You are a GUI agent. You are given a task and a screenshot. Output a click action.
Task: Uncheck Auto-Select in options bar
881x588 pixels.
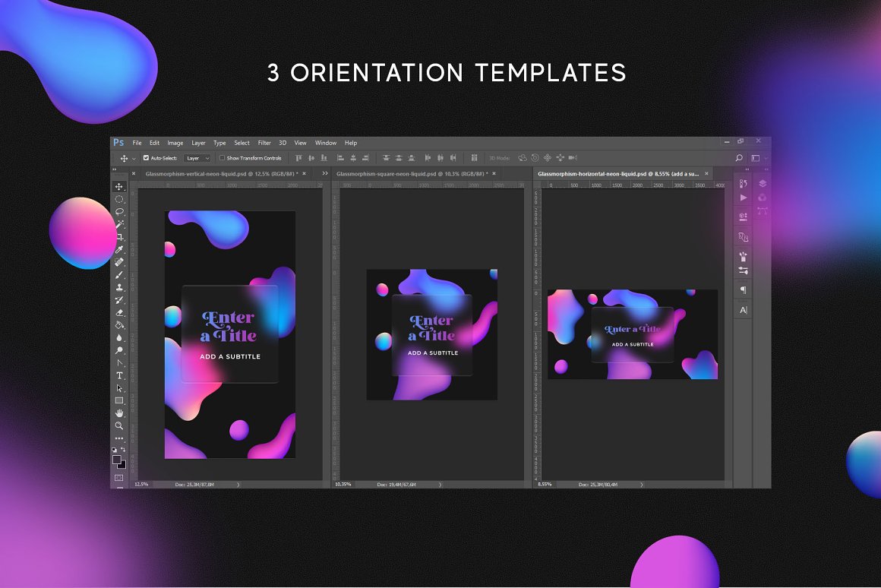click(x=145, y=157)
